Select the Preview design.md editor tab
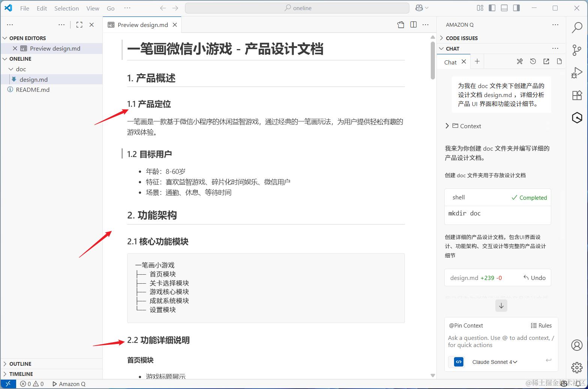The width and height of the screenshot is (588, 389). (x=143, y=25)
